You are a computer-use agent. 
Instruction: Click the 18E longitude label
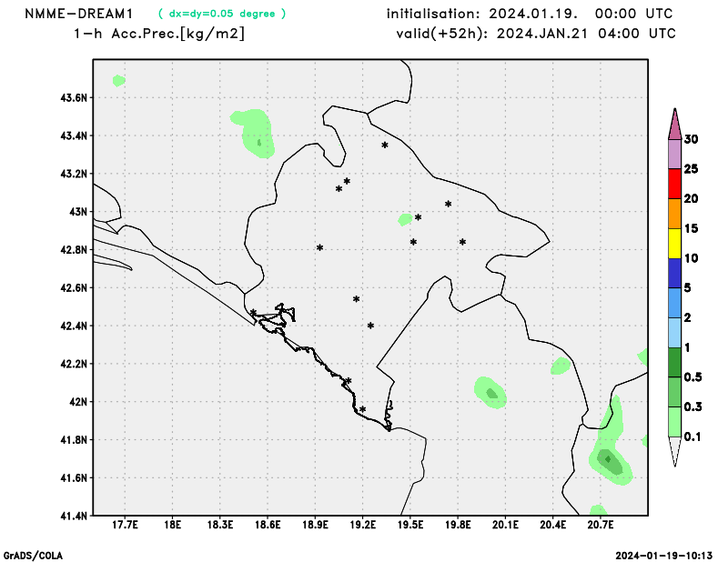click(173, 525)
